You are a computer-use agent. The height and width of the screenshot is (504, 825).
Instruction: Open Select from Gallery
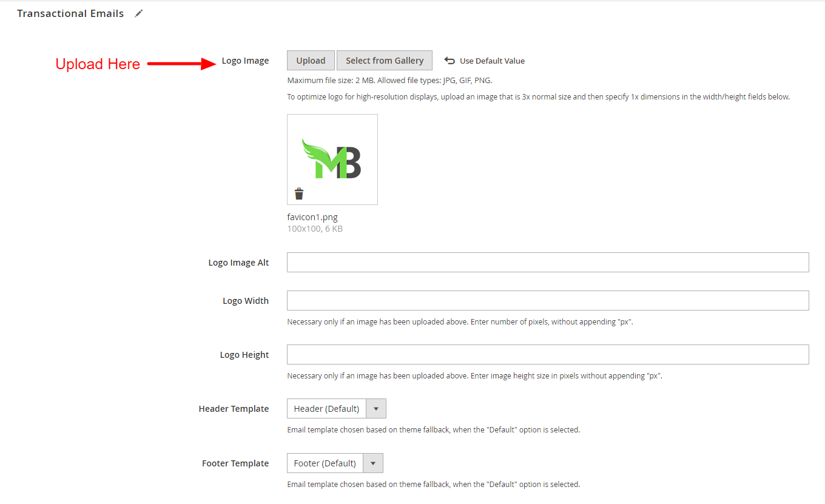pyautogui.click(x=385, y=61)
